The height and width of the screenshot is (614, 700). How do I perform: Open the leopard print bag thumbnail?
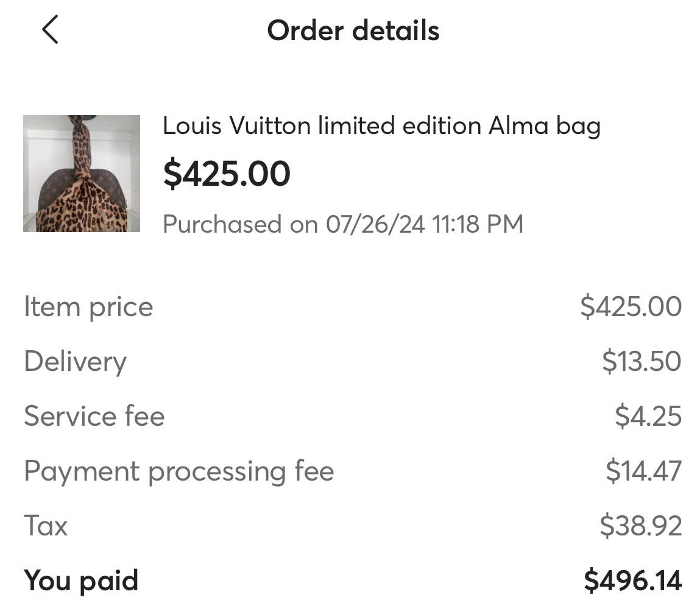tap(82, 174)
